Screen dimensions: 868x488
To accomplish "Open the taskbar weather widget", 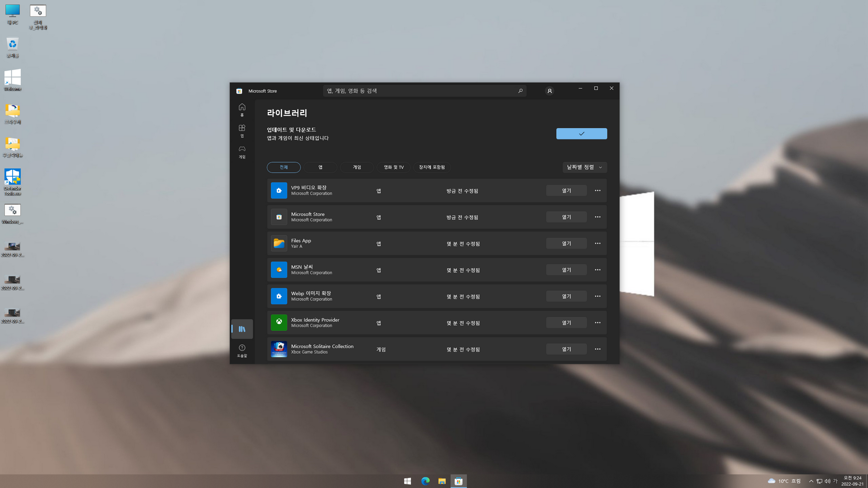I will (x=784, y=481).
